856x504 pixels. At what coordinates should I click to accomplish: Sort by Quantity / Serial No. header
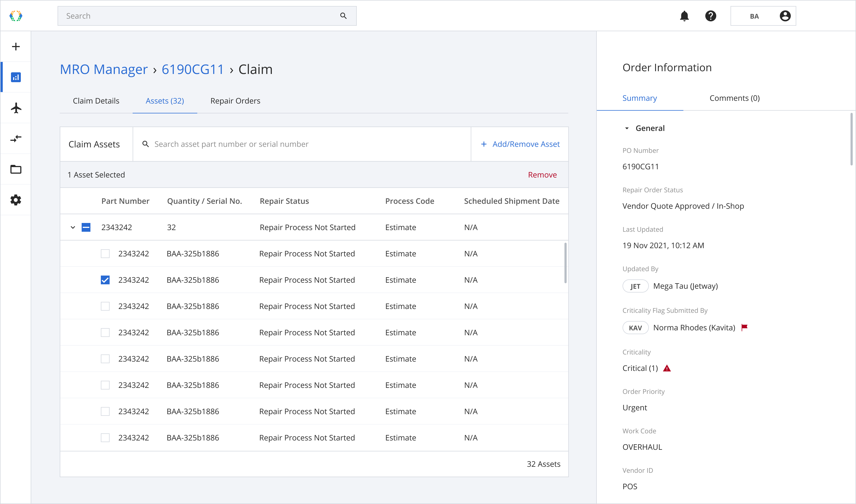pos(204,201)
